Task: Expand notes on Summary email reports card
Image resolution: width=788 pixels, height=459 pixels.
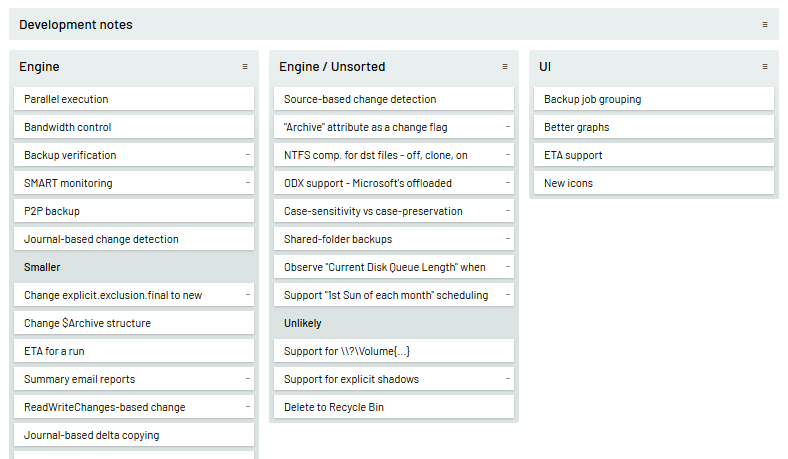Action: click(248, 379)
